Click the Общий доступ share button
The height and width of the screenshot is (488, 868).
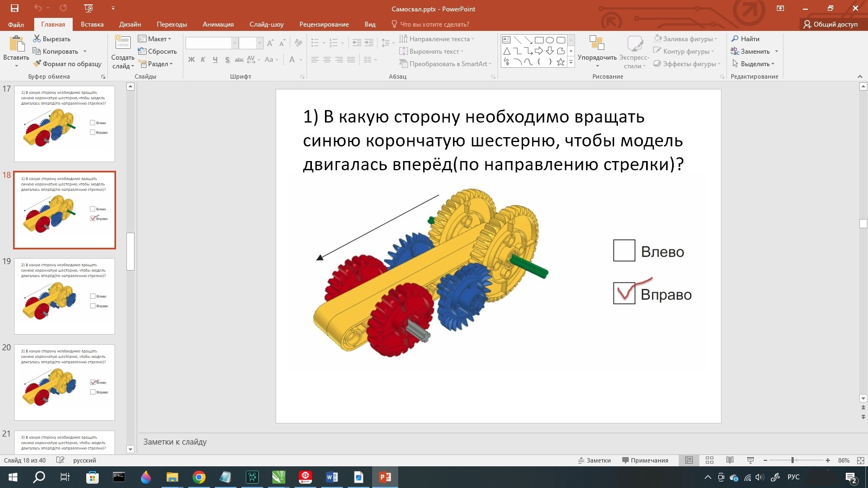click(831, 24)
